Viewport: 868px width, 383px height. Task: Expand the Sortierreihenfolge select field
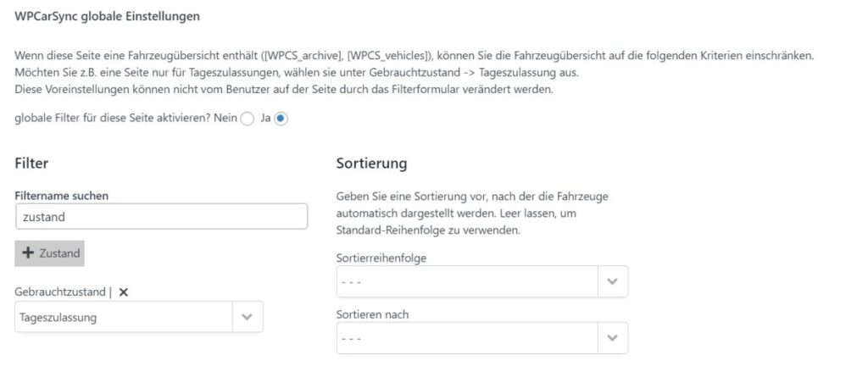pyautogui.click(x=467, y=281)
